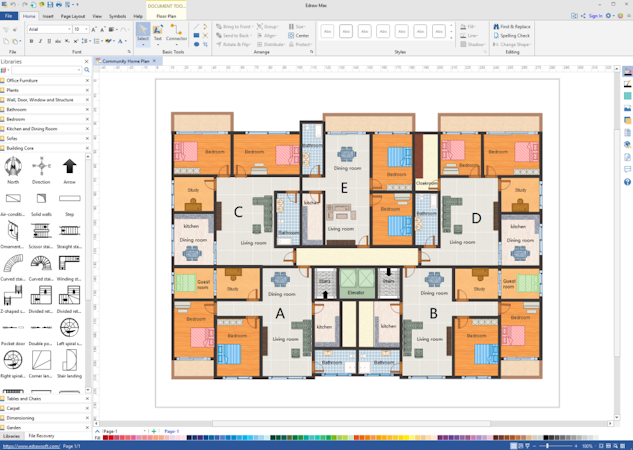Pick the first red swatch in color bar
Screen dimensions: 633x450
(106, 437)
